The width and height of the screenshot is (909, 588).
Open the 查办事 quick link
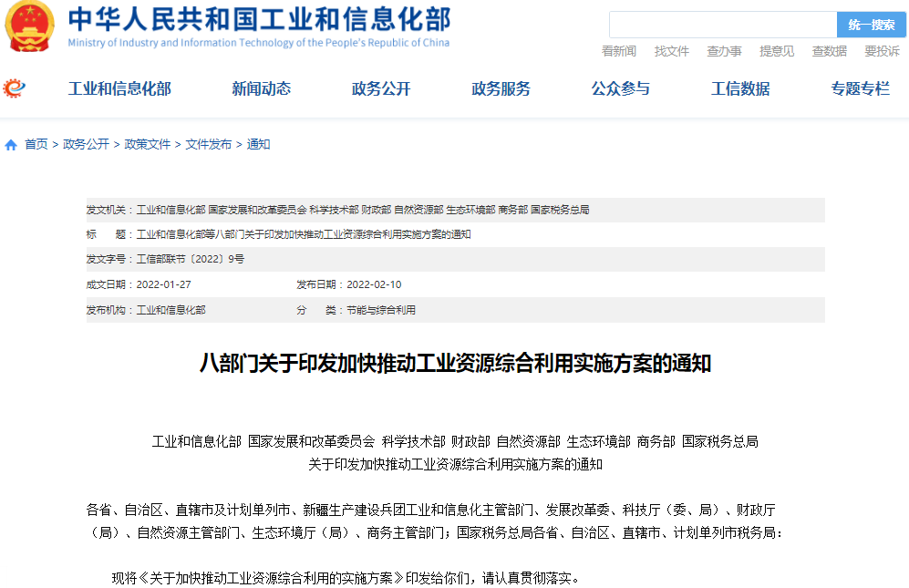pyautogui.click(x=724, y=51)
